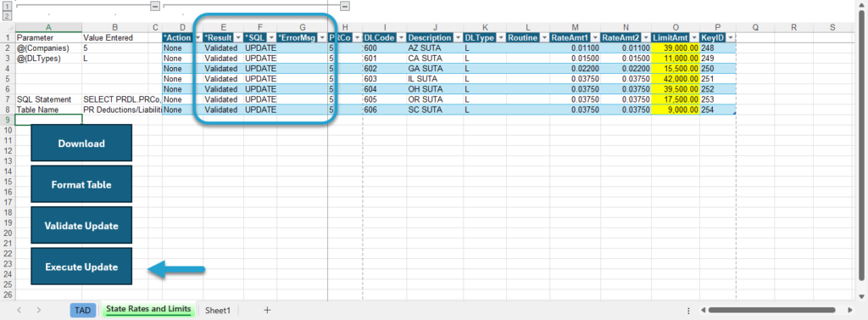The height and width of the screenshot is (320, 868).
Task: Click the SELECT PRDL.PRCo value cell
Action: (x=122, y=99)
